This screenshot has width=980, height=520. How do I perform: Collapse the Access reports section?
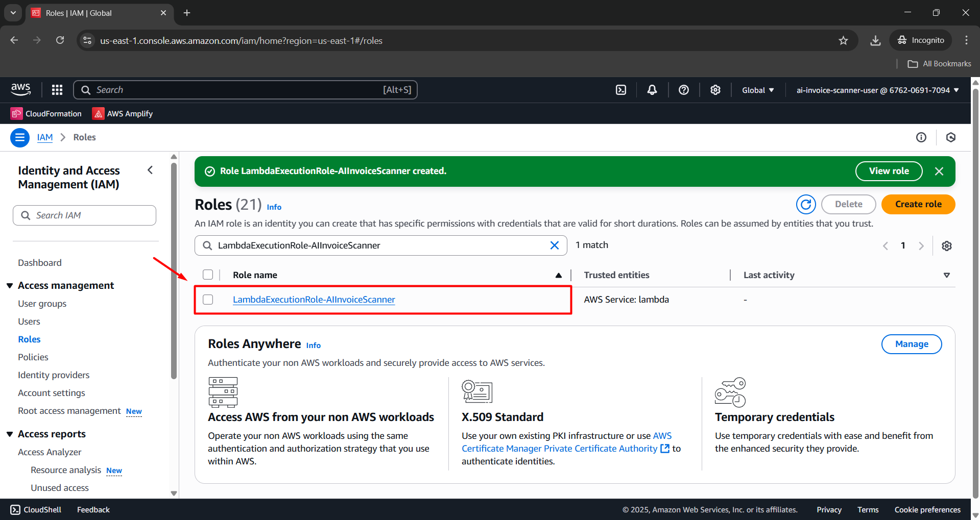tap(10, 434)
